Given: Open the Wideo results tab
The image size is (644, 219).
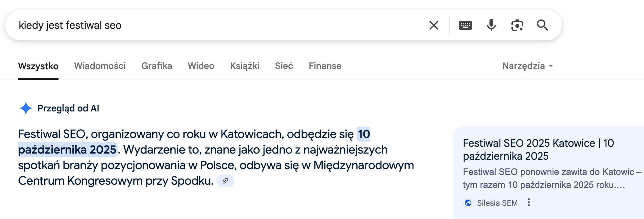Looking at the screenshot, I should tap(201, 66).
